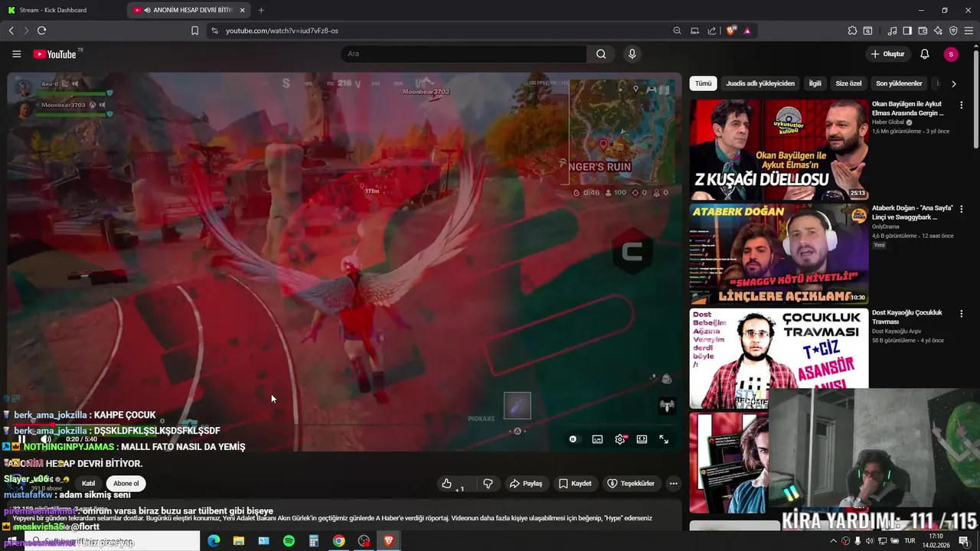This screenshot has height=551, width=980.
Task: Toggle subtitles in the video player
Action: [597, 439]
